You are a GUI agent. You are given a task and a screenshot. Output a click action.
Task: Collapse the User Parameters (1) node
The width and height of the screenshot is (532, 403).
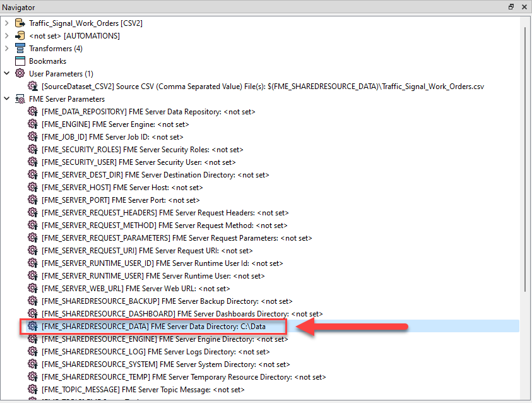click(6, 73)
